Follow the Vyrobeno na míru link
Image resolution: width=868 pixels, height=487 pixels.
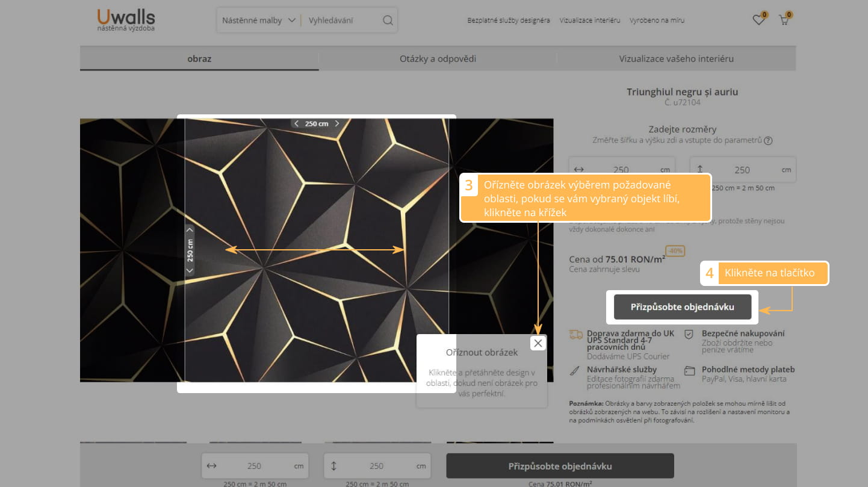657,20
